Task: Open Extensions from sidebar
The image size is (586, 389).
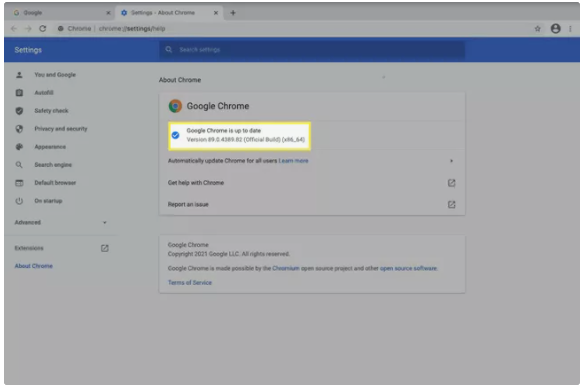Action: tap(29, 248)
